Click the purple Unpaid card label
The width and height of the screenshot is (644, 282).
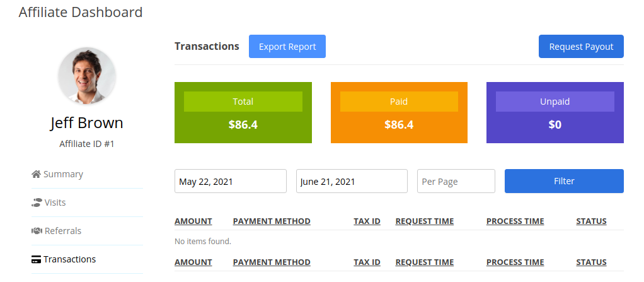tap(555, 102)
